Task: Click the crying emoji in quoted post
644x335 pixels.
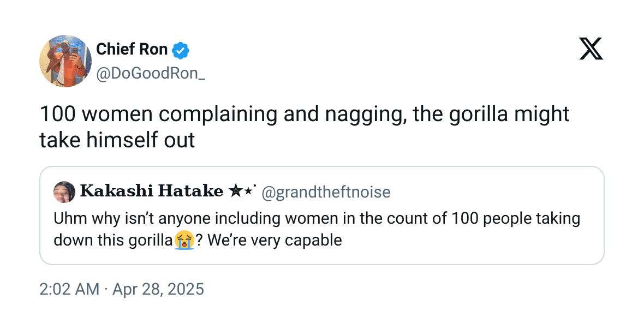Action: pos(185,240)
